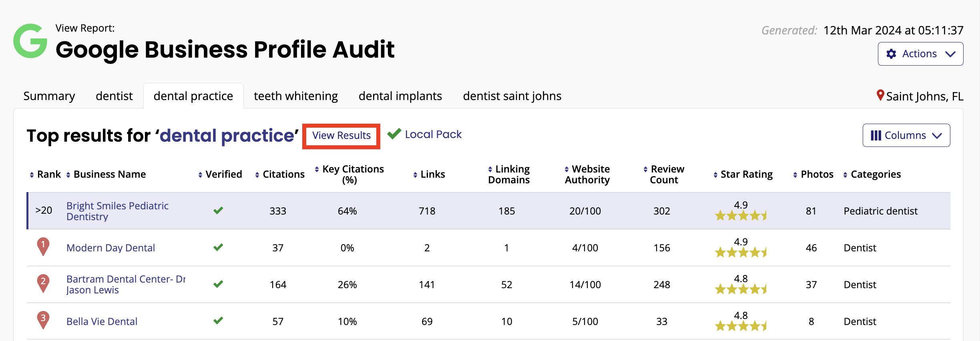
Task: Open the Columns dropdown selector
Action: [906, 135]
